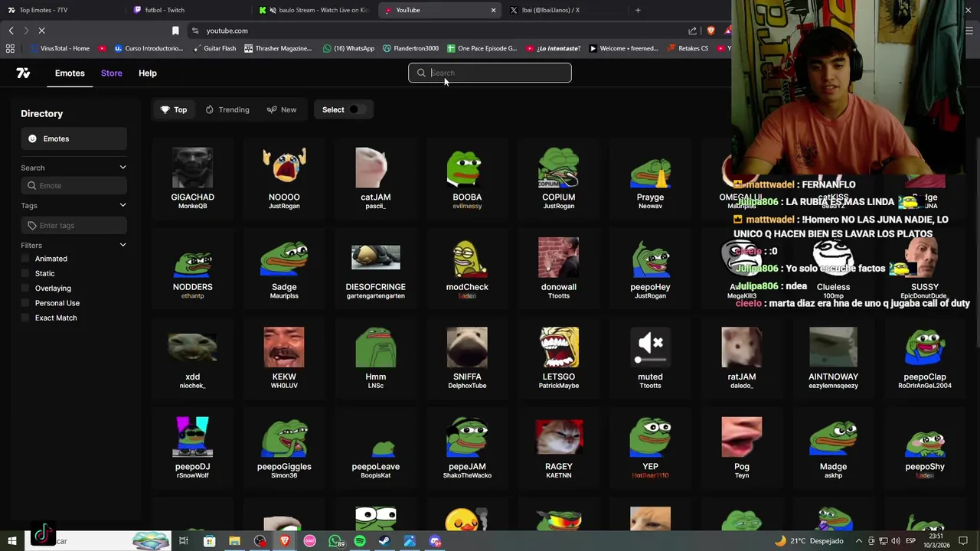Check the Exact Match filter checkbox
Viewport: 980px width, 551px height.
(x=25, y=318)
